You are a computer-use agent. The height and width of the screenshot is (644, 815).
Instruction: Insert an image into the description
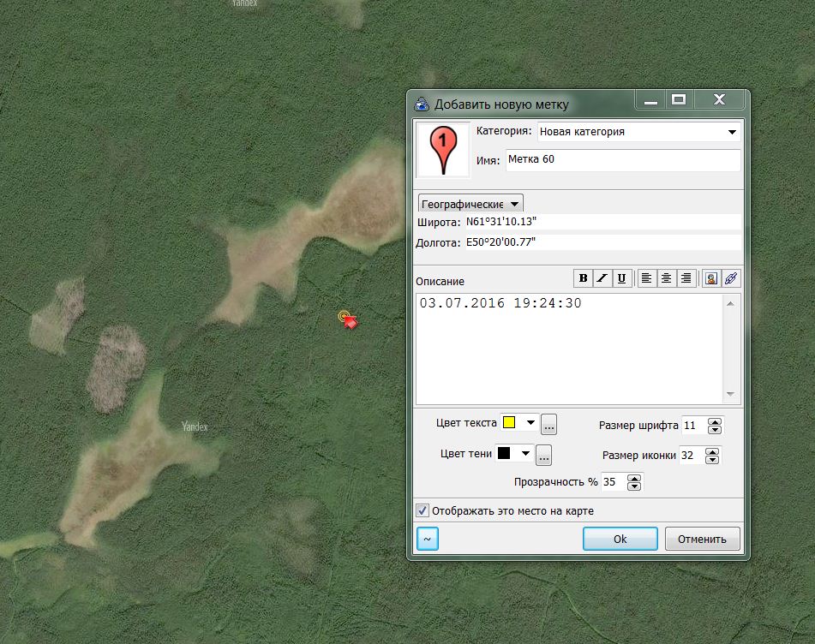[x=710, y=278]
